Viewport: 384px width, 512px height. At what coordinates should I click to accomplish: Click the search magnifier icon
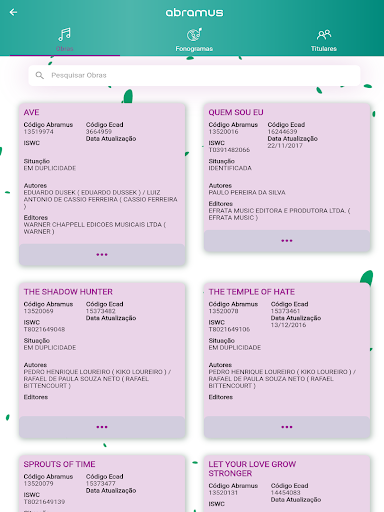tap(40, 75)
